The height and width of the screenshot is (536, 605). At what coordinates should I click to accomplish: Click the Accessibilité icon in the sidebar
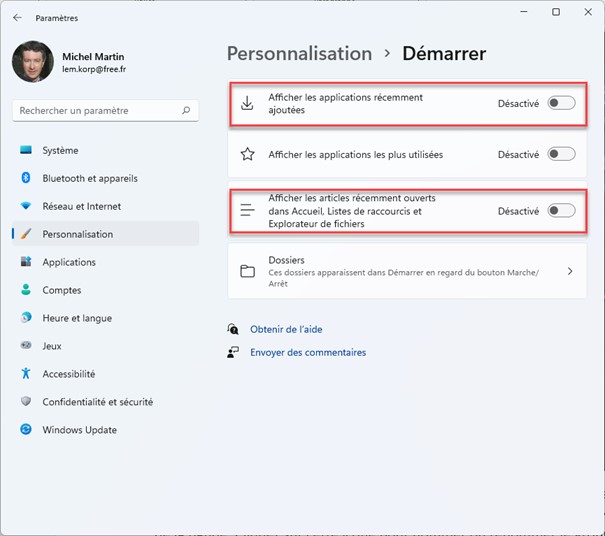coord(26,374)
